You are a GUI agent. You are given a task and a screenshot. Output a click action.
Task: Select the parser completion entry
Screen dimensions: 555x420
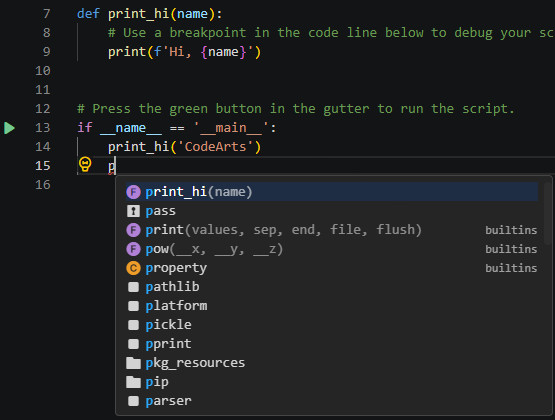332,401
